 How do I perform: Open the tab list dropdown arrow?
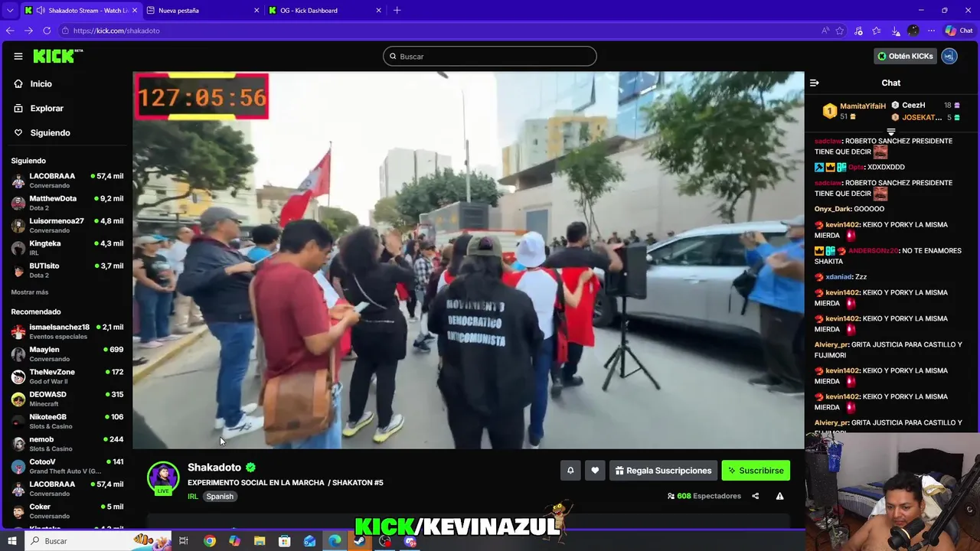click(x=9, y=11)
